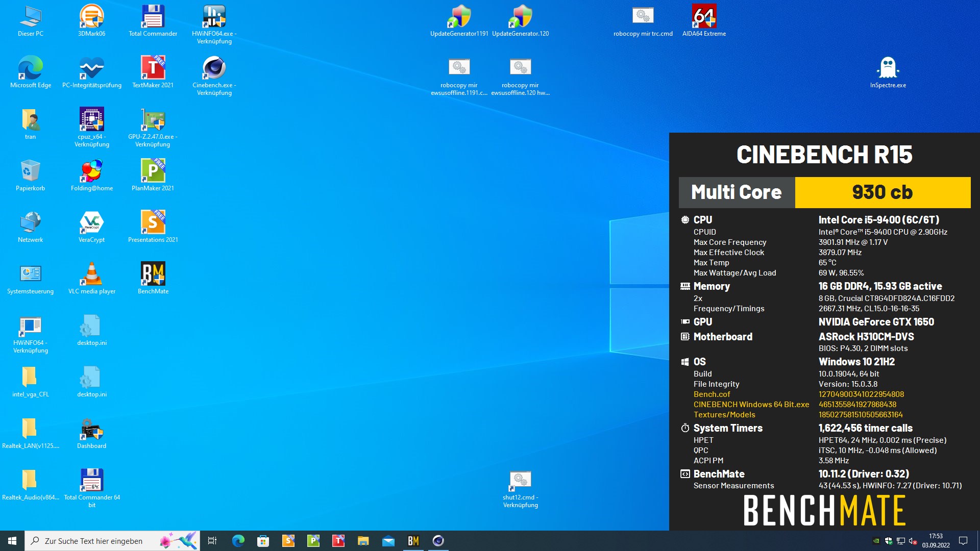Click the Bench.cof hash value
Viewport: 980px width, 551px height.
(x=861, y=394)
